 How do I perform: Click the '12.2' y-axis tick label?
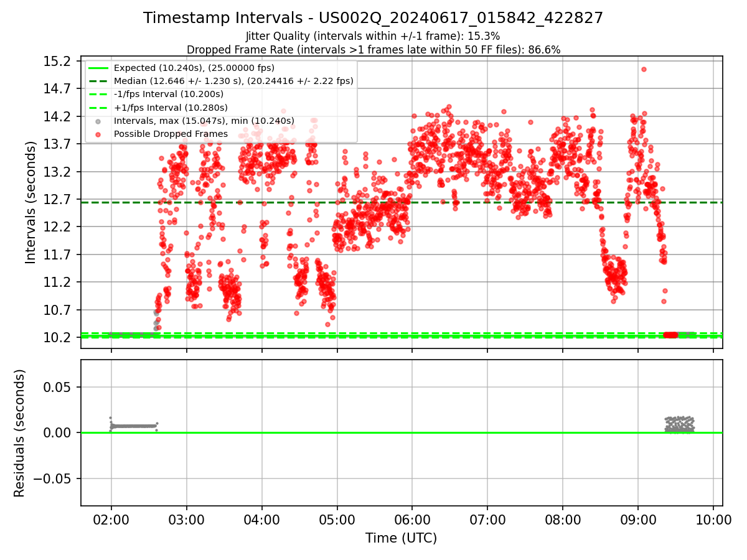[x=57, y=226]
